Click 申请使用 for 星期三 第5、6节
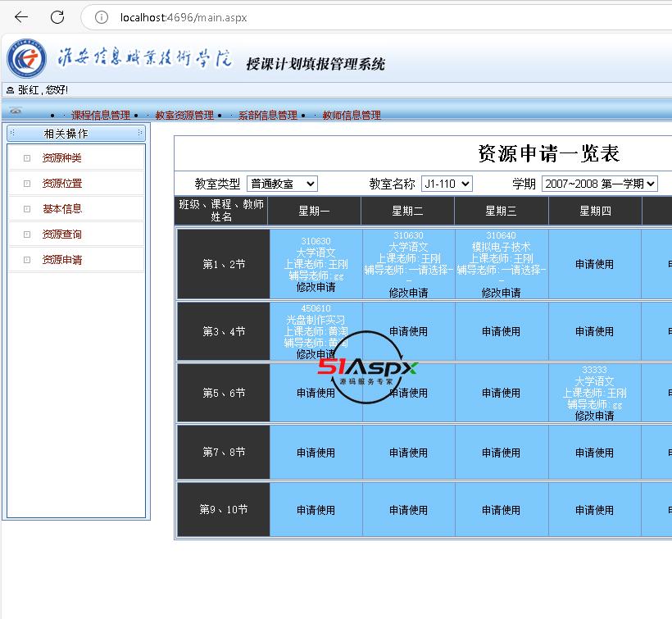The width and height of the screenshot is (672, 619). [x=501, y=393]
